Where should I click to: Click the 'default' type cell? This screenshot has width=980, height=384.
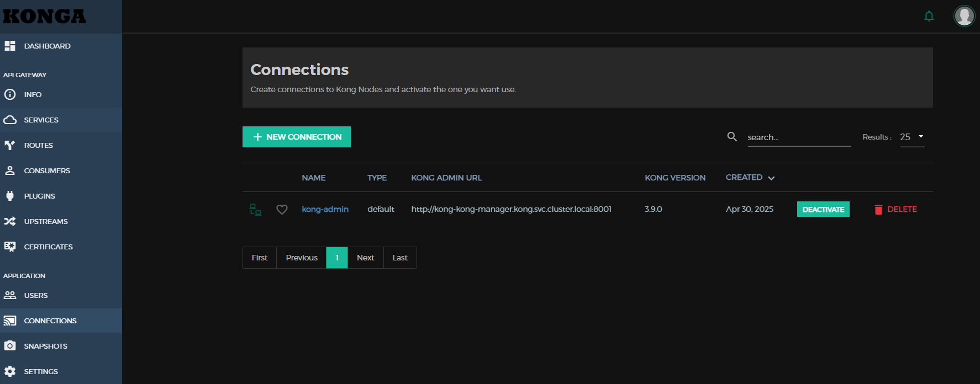[381, 209]
